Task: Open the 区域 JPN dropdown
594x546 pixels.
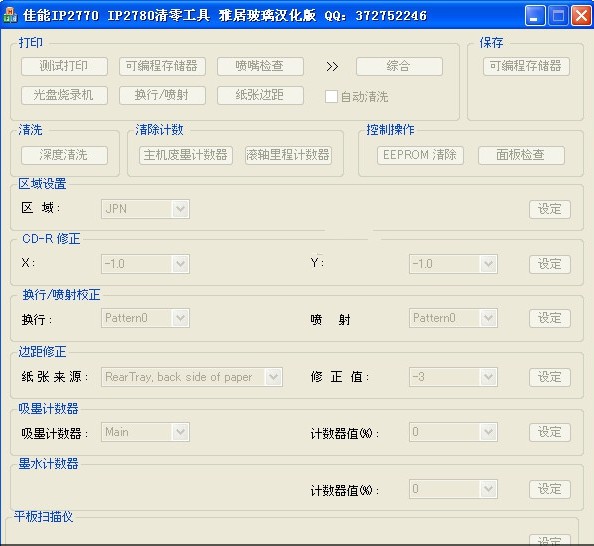Action: tap(145, 209)
